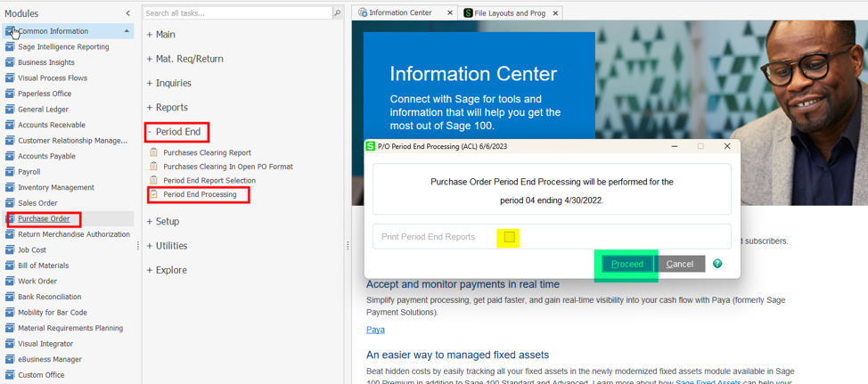Expand the Inquiries task group

(x=168, y=83)
